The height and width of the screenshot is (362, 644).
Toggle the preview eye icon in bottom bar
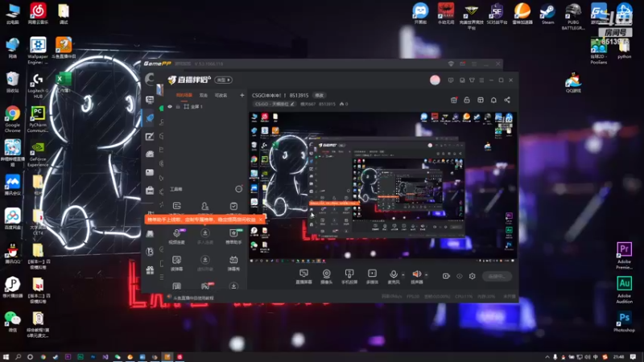[460, 276]
